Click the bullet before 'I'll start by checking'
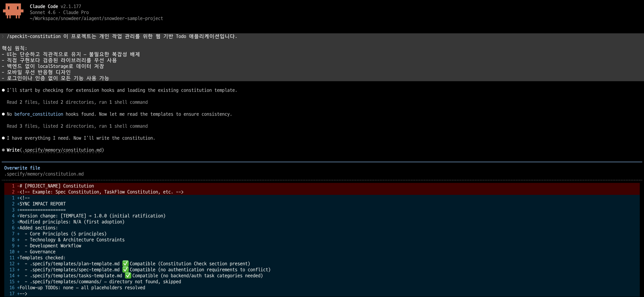The height and width of the screenshot is (297, 644). pos(3,90)
